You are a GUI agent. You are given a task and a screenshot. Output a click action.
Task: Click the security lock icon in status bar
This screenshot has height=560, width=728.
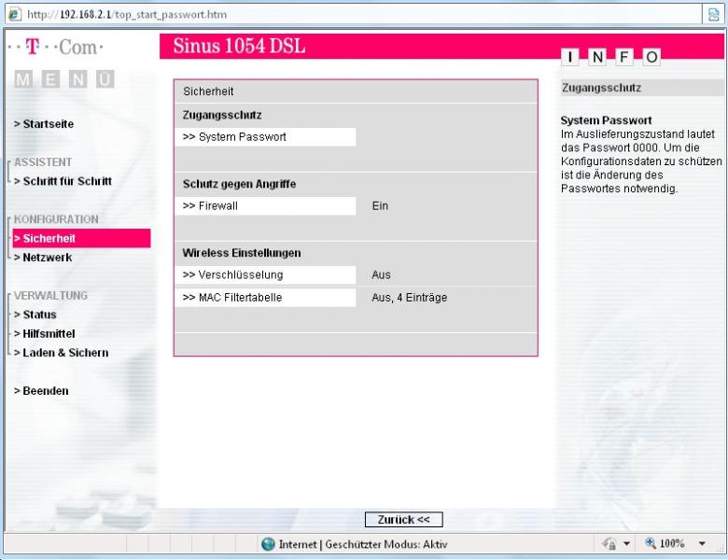[609, 543]
